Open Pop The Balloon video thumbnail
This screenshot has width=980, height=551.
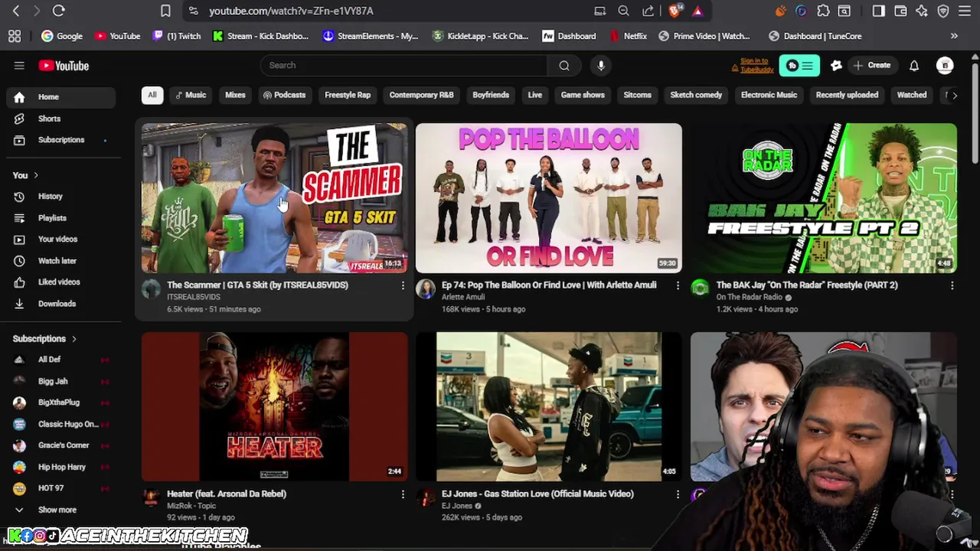tap(549, 198)
